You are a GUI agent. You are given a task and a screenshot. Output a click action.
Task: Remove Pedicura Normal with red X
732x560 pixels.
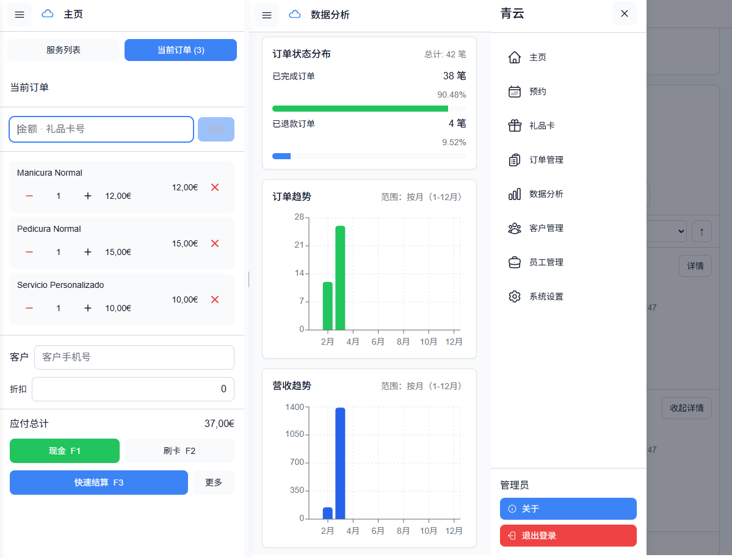click(x=215, y=243)
